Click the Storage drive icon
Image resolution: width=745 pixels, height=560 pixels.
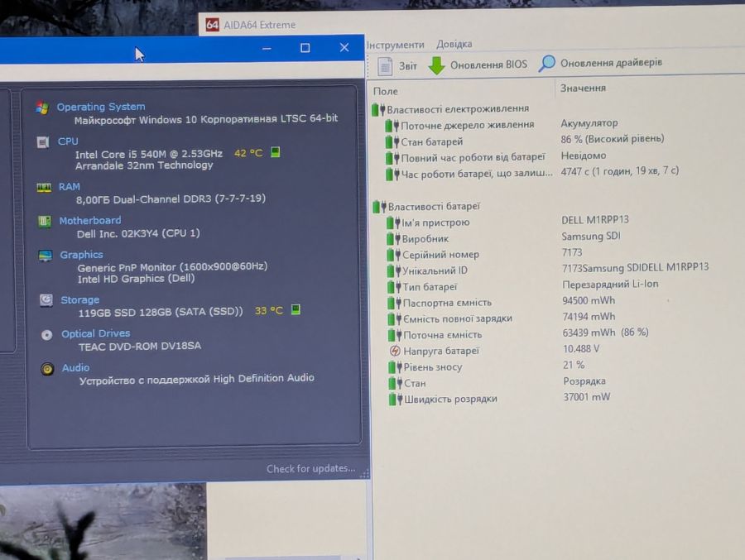point(46,300)
